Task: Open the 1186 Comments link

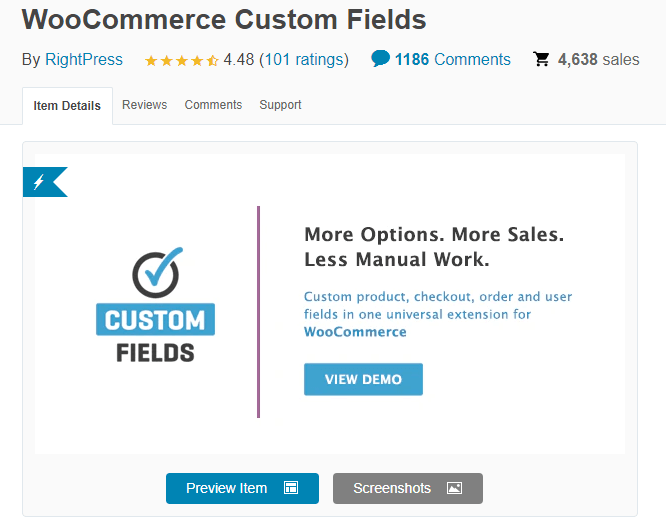Action: click(x=452, y=60)
